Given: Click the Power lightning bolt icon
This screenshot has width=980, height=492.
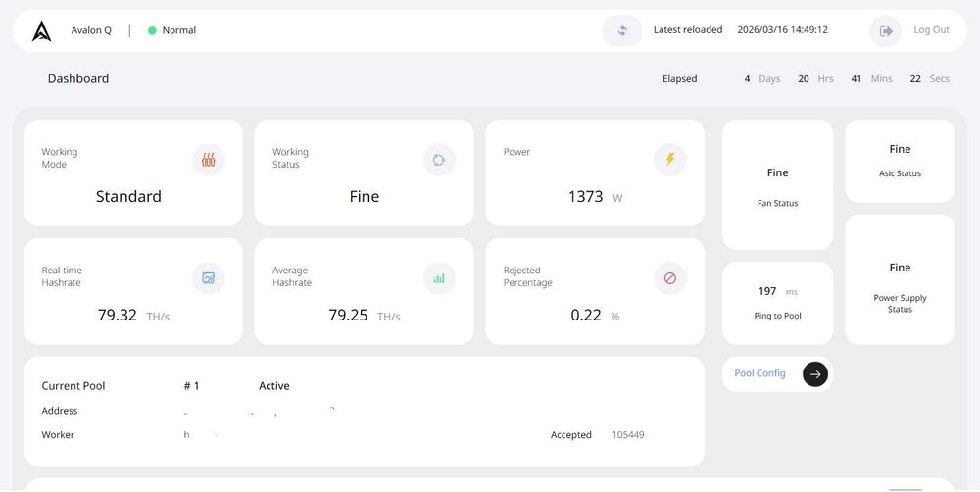Looking at the screenshot, I should coord(670,160).
